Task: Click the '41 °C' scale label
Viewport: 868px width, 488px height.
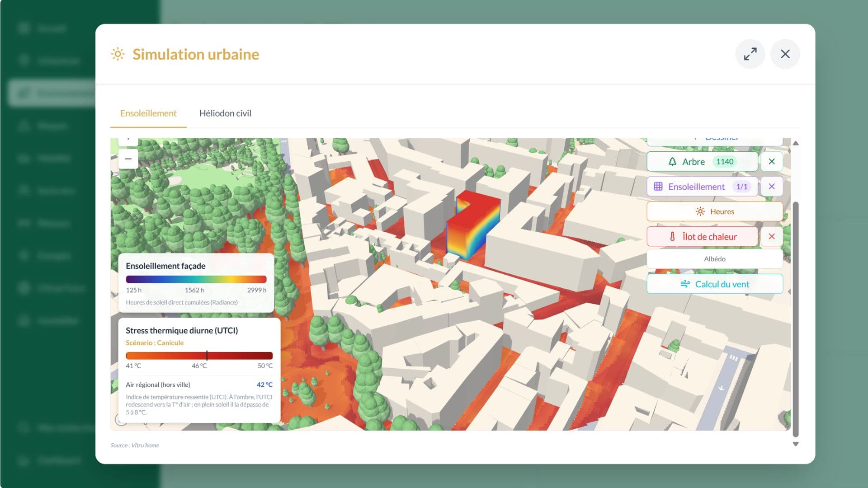Action: point(133,366)
